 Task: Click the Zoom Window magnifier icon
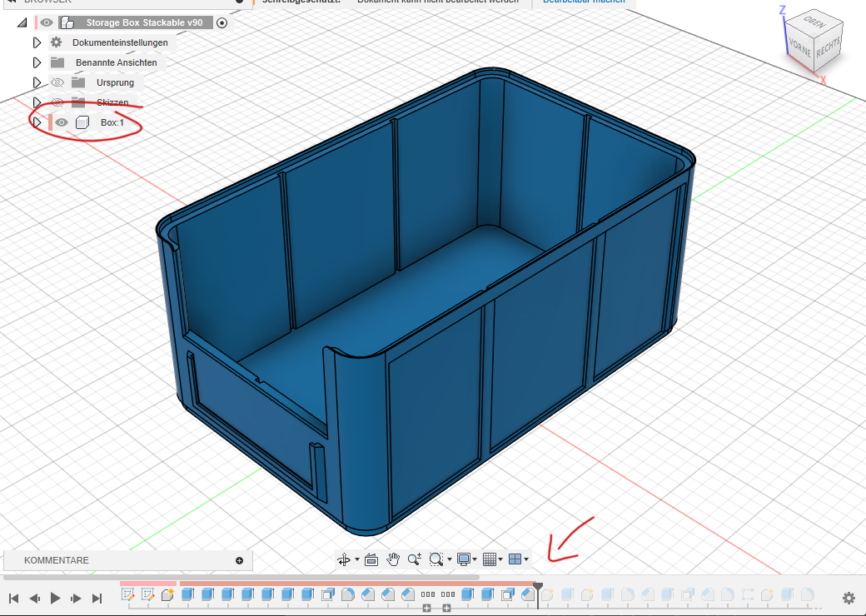(x=435, y=559)
